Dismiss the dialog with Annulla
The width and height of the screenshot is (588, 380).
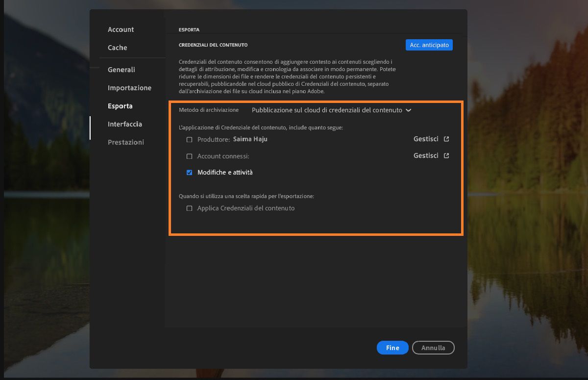click(x=433, y=348)
